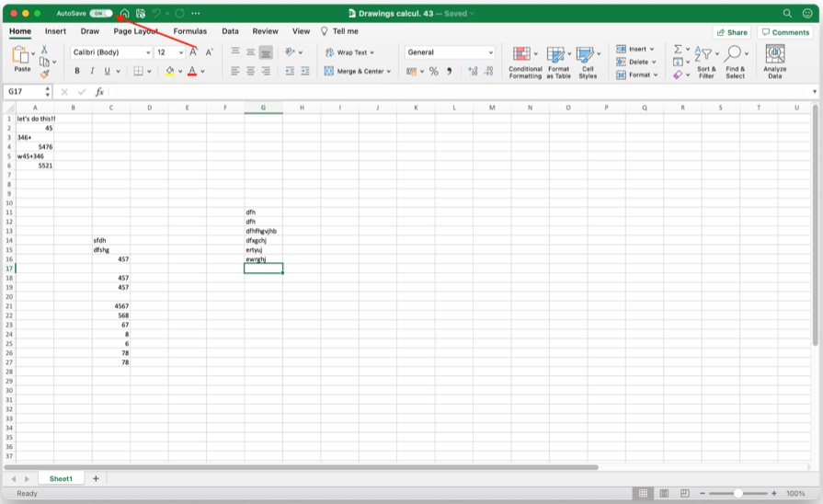Click the Share button
The image size is (823, 504).
click(732, 32)
